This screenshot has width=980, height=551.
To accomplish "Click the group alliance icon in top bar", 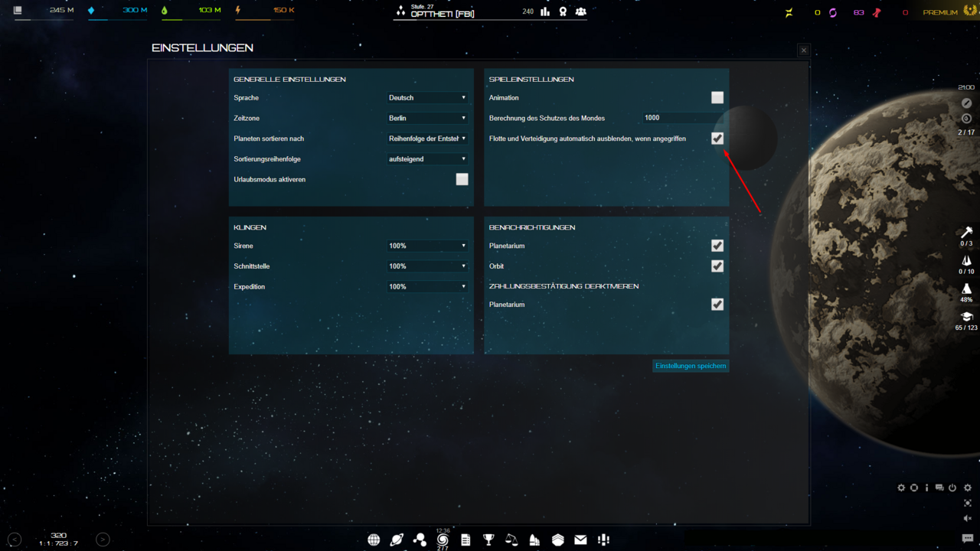I will click(x=580, y=11).
